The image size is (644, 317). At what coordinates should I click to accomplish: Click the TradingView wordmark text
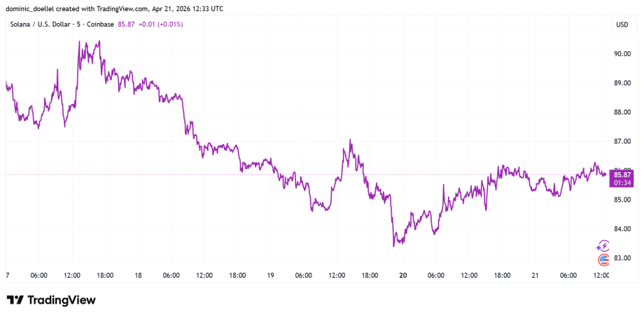(x=62, y=300)
